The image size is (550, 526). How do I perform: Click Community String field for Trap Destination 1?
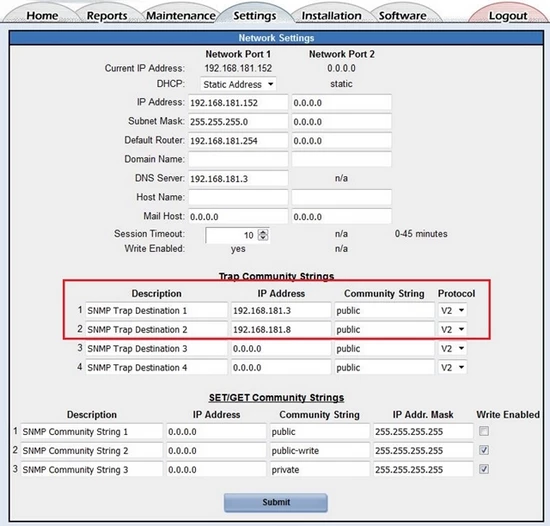click(384, 310)
